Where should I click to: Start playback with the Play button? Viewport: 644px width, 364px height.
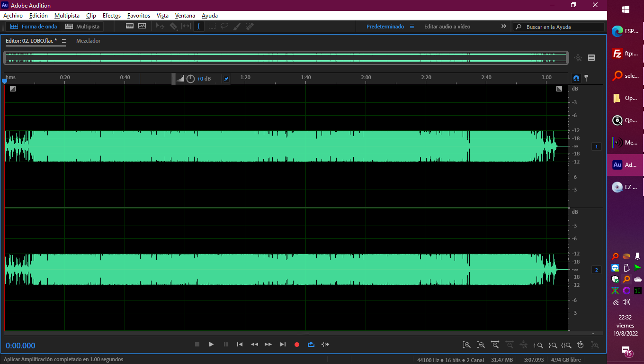pos(211,345)
